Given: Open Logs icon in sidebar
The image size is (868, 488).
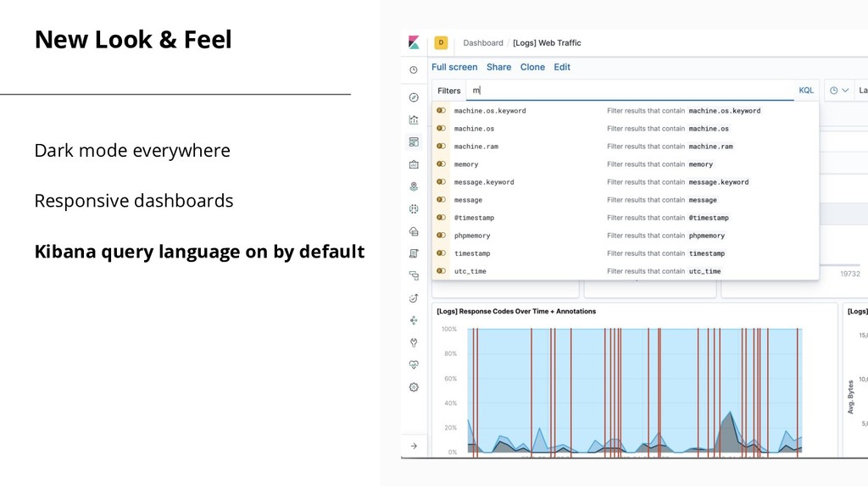Looking at the screenshot, I should pyautogui.click(x=414, y=253).
